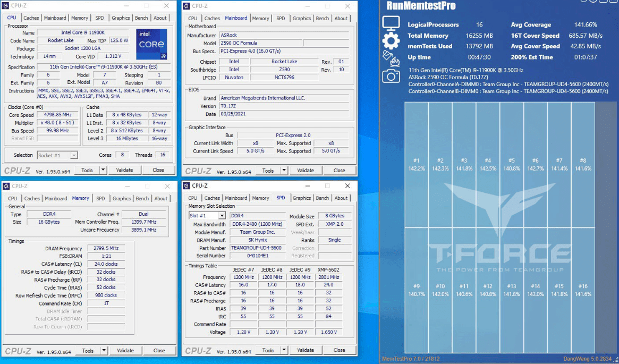Click Close button in the Processor CPU-Z window
This screenshot has width=619, height=364.
coord(158,170)
